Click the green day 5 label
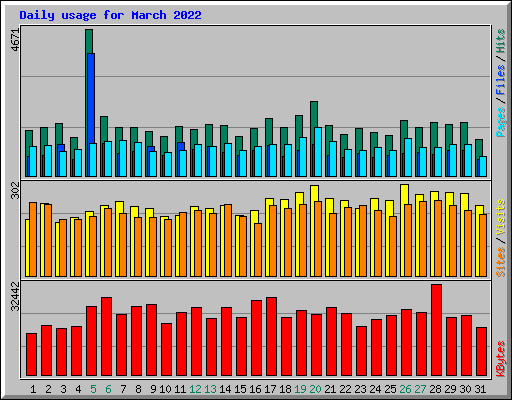 pyautogui.click(x=93, y=389)
